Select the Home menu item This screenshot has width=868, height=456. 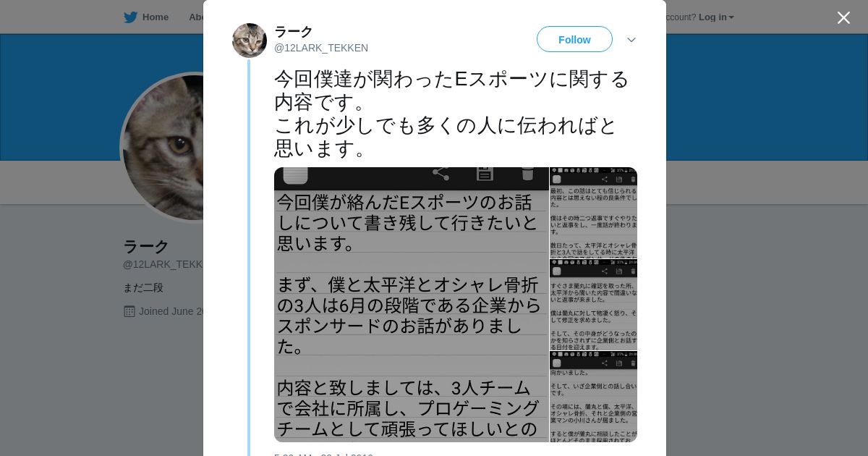tap(155, 17)
